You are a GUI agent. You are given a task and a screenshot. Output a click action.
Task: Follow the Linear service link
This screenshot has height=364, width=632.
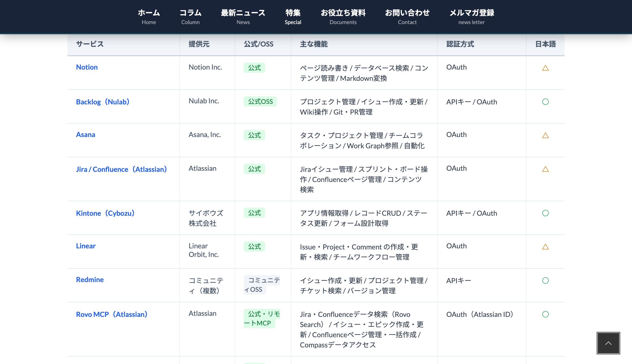click(86, 246)
